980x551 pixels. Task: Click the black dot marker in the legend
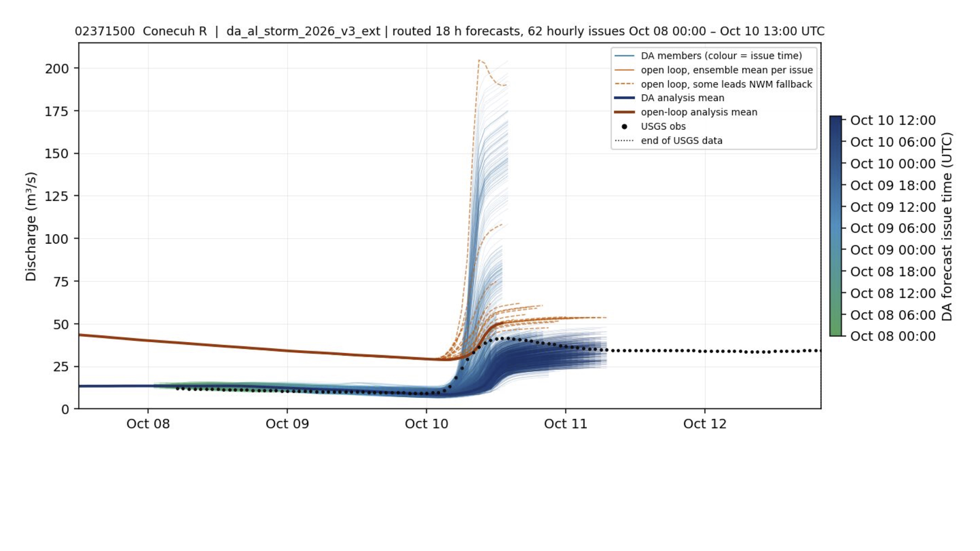click(x=624, y=127)
